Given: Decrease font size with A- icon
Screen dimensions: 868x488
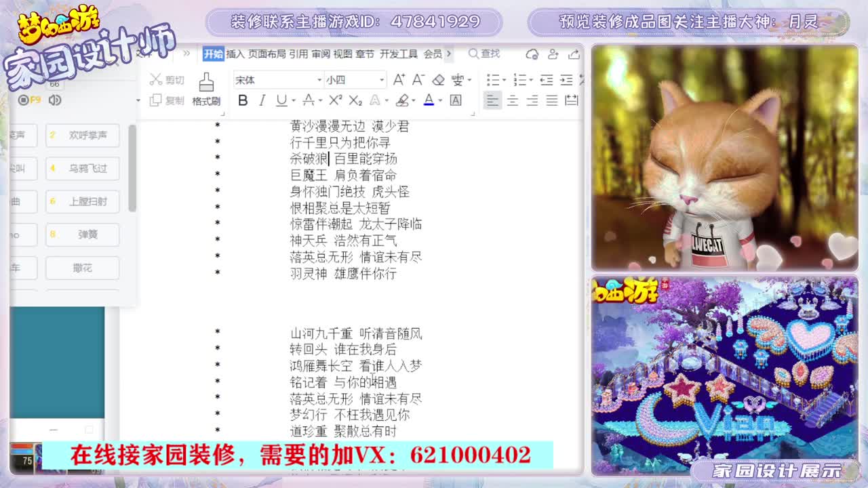Looking at the screenshot, I should pyautogui.click(x=418, y=80).
